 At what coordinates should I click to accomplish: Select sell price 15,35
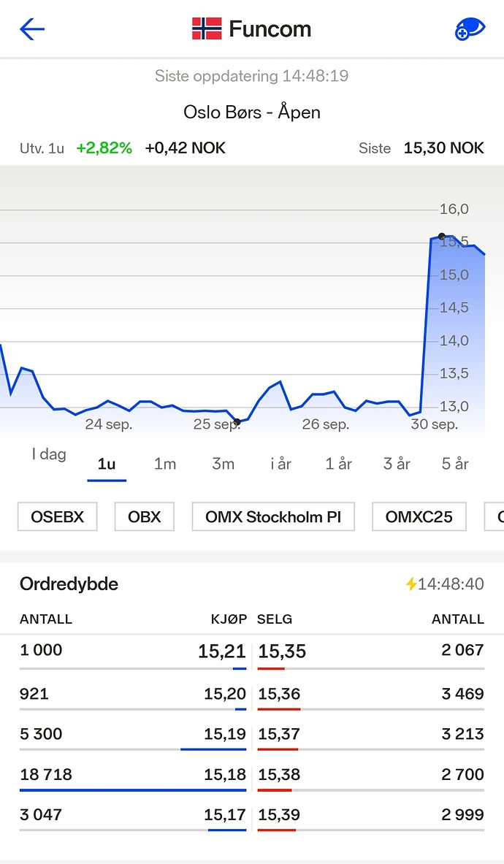pos(282,651)
